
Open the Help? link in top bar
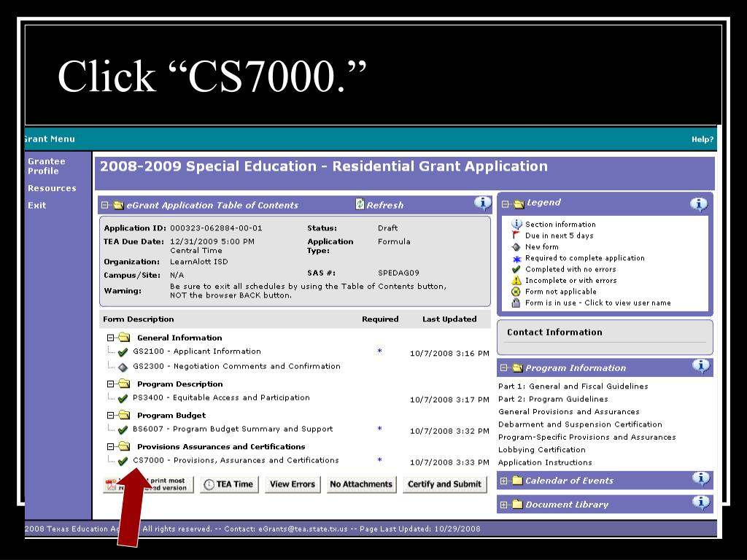coord(703,139)
